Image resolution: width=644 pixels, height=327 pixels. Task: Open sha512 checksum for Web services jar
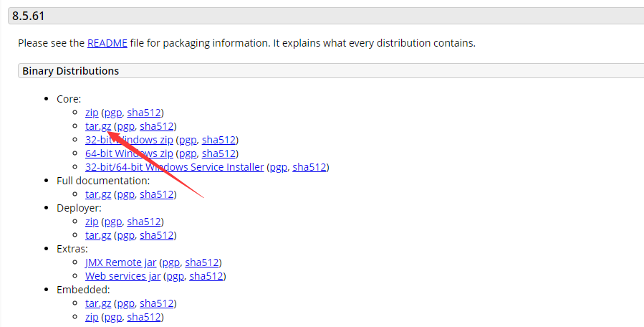[x=208, y=276]
